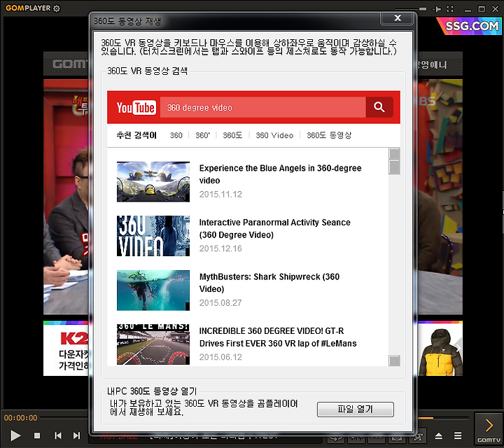Screen dimensions: 504x448
Task: Start playback with the play button
Action: click(15, 435)
